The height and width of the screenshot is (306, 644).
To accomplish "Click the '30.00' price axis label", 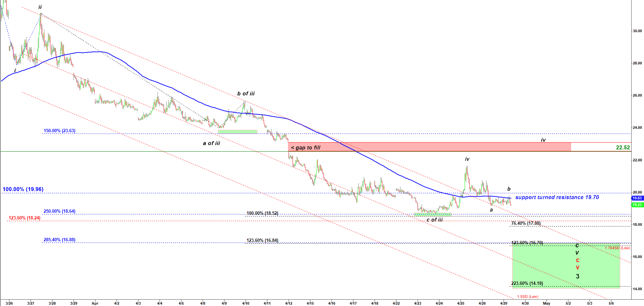I will [x=637, y=31].
